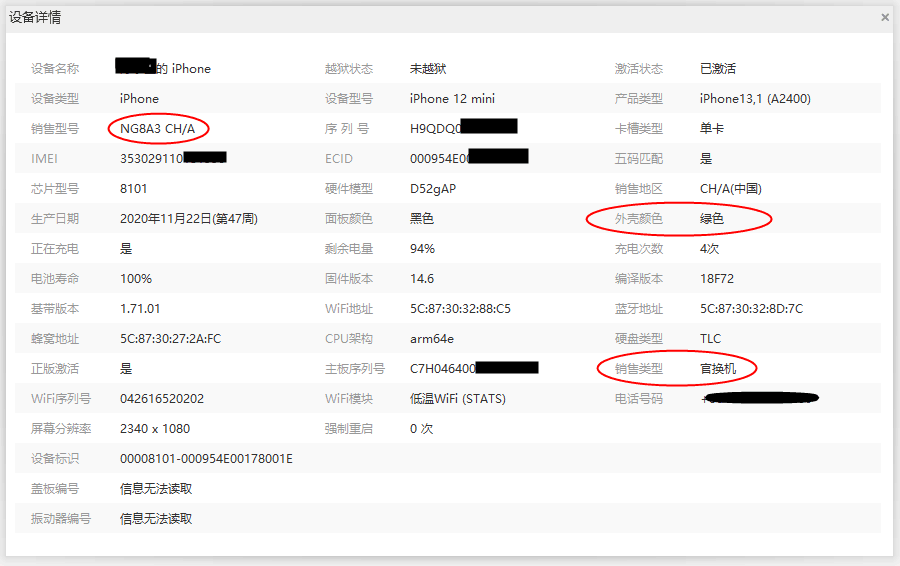Image resolution: width=900 pixels, height=566 pixels.
Task: Select the panel color value 黑色
Action: tap(422, 219)
